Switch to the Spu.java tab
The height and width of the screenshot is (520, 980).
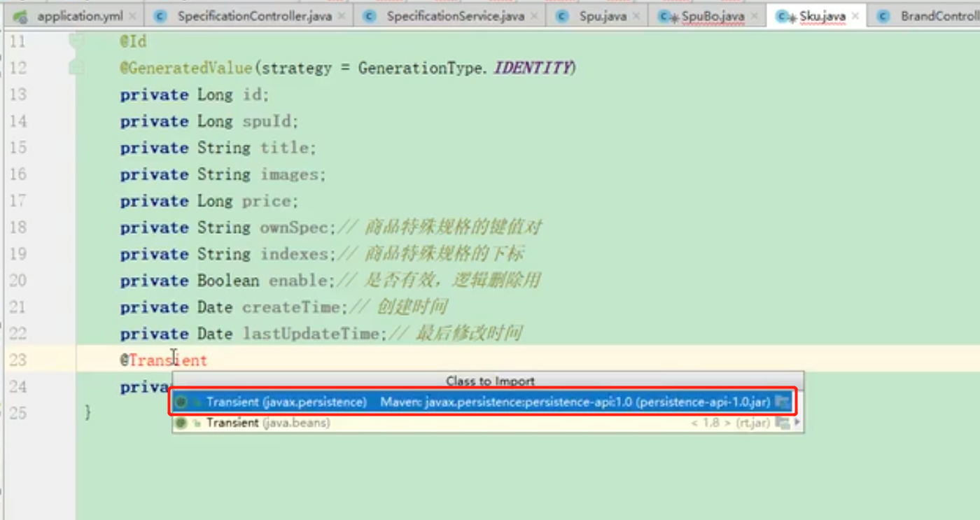(x=603, y=16)
